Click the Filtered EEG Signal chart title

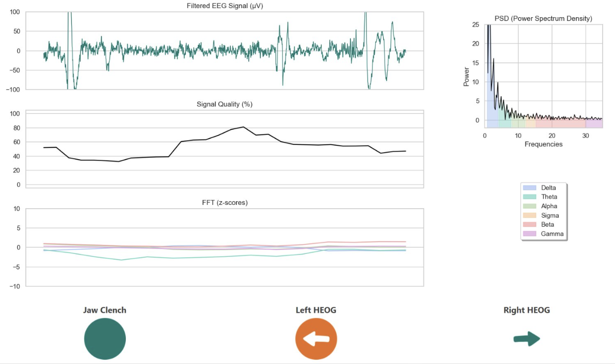[x=225, y=6]
